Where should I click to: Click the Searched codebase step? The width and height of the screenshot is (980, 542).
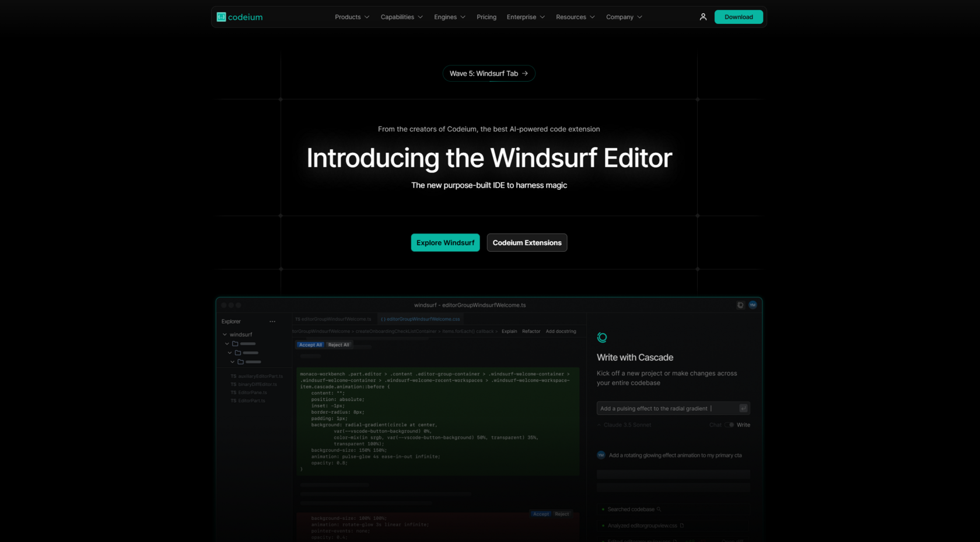tap(631, 509)
